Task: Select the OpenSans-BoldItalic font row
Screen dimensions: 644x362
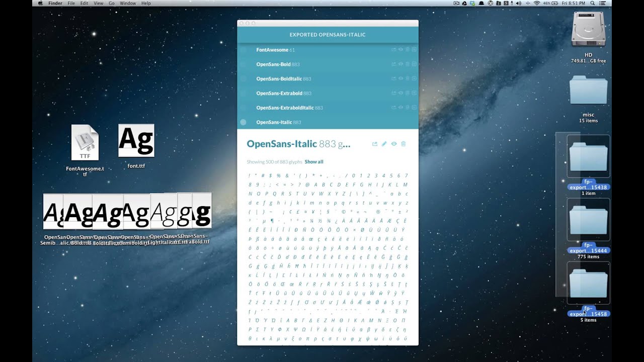Action: tap(328, 78)
